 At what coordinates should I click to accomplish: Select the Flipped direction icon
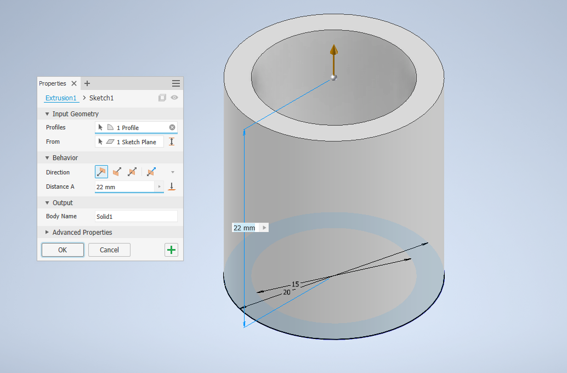point(117,172)
